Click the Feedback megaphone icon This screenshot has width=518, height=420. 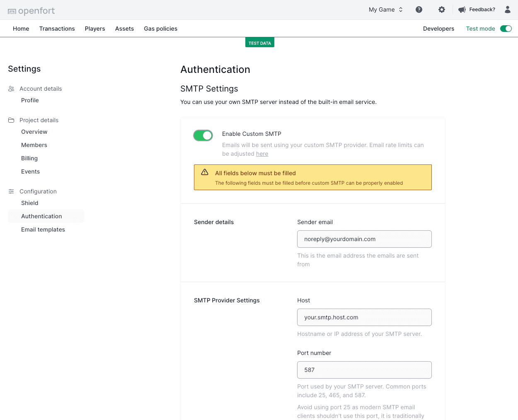[x=461, y=9]
